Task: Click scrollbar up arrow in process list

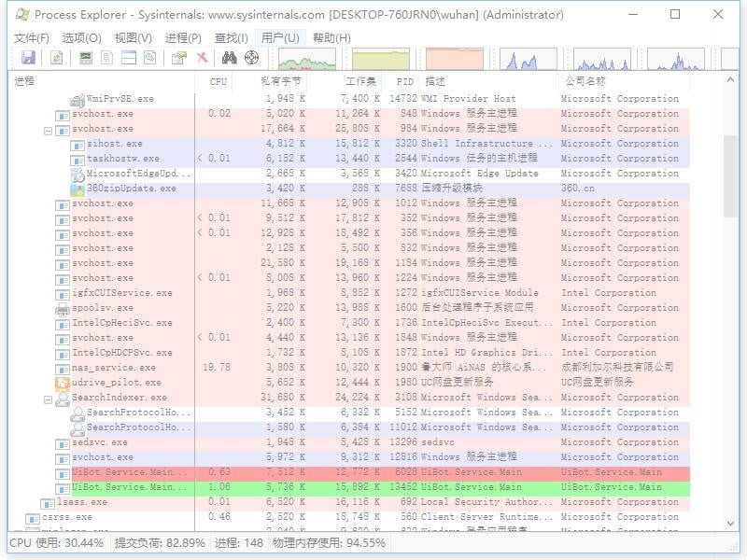Action: [x=730, y=80]
